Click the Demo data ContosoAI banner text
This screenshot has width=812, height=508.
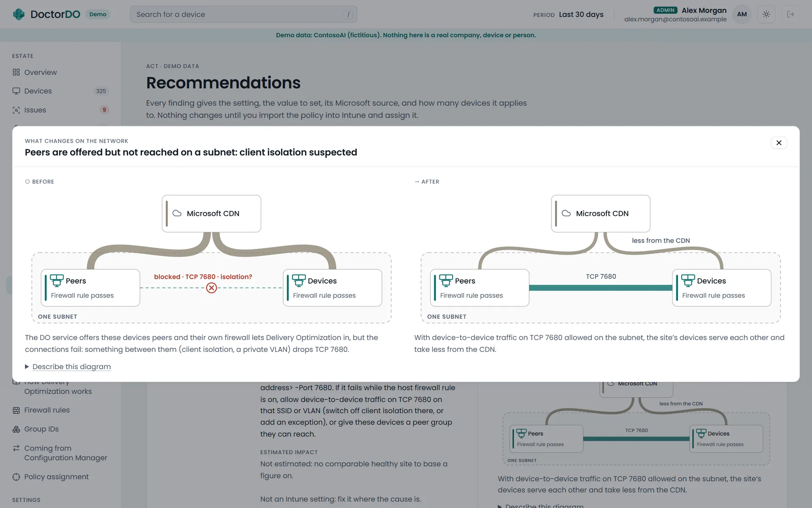406,35
